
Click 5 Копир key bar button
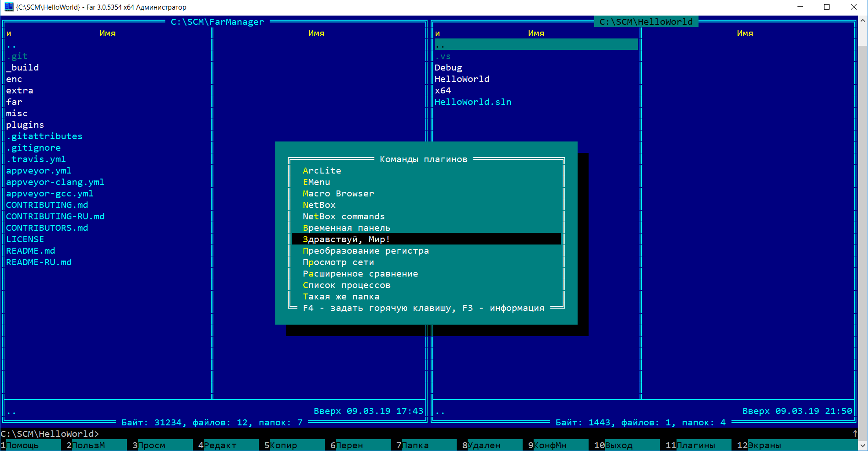[294, 445]
